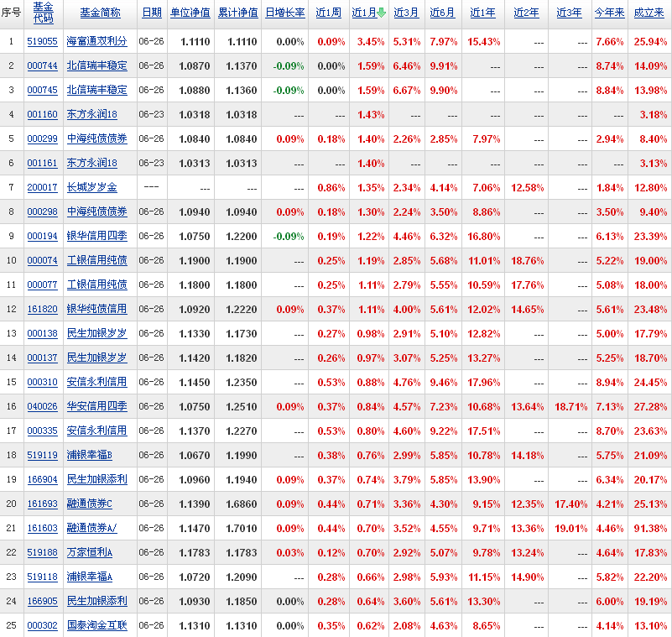This screenshot has width=672, height=637.
Task: Sort by 单位净值 header
Action: [x=190, y=13]
